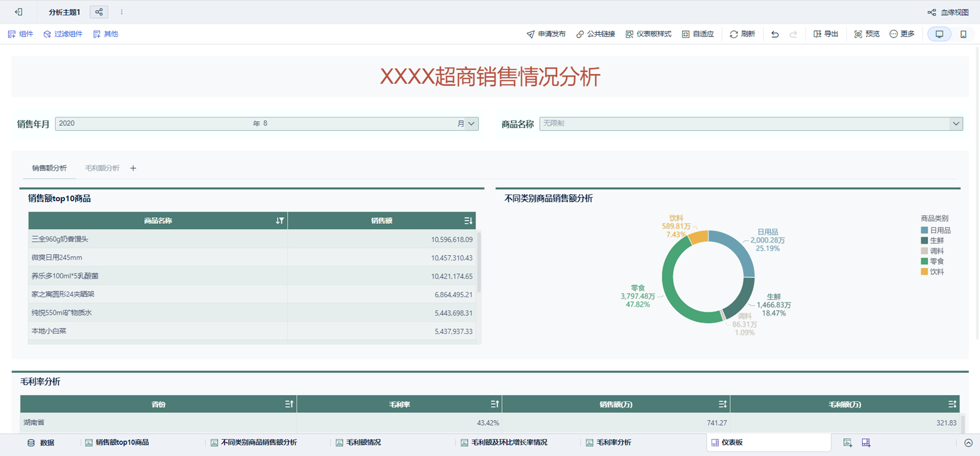Add a new tab with plus icon
The image size is (980, 456).
click(x=133, y=168)
